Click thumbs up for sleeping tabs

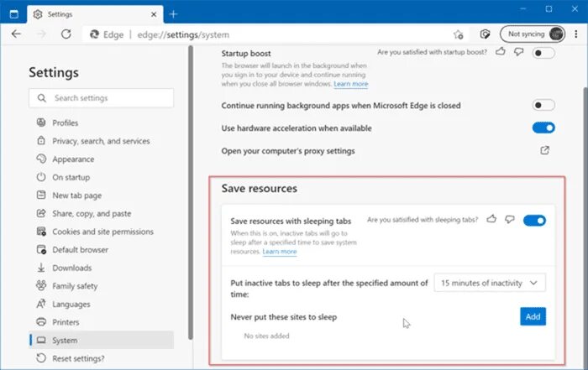tap(491, 220)
